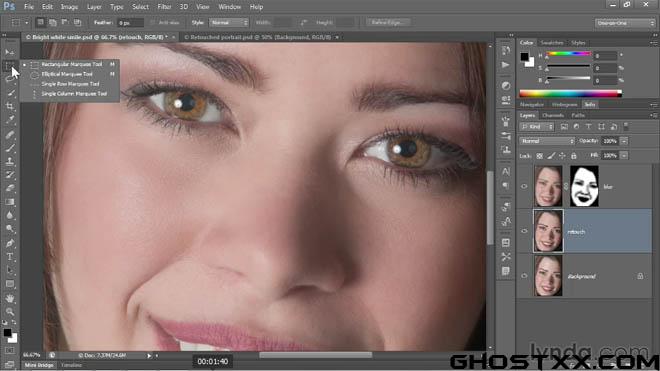Hide the retouch layer visibility eye
The height and width of the screenshot is (371, 660).
(524, 231)
